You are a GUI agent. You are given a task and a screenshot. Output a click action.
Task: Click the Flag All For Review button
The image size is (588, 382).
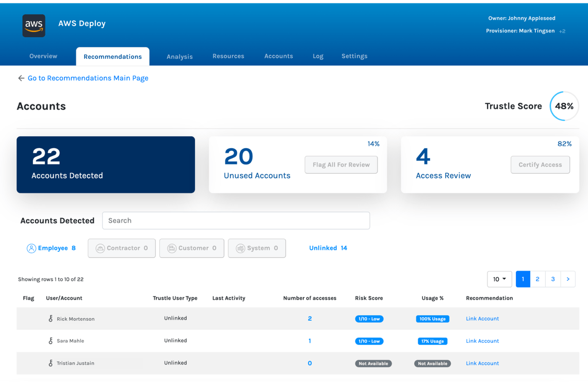click(341, 165)
